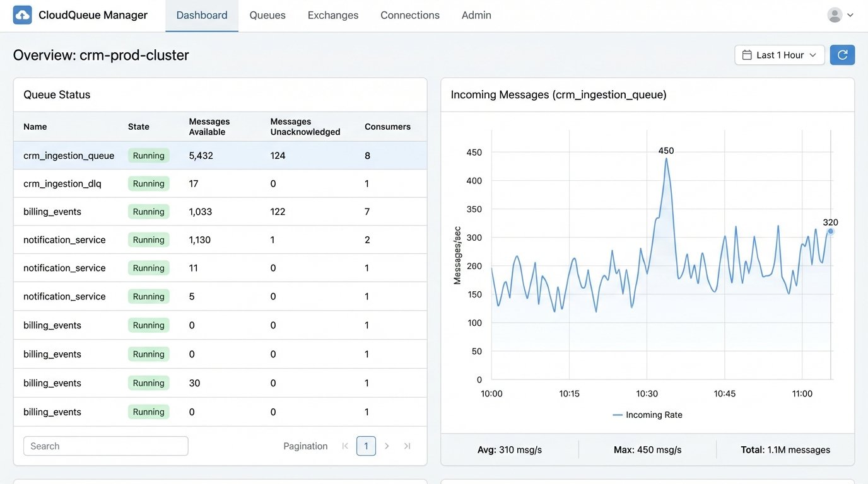Jump to the last page pagination icon
Viewport: 868px width, 484px height.
tap(408, 446)
